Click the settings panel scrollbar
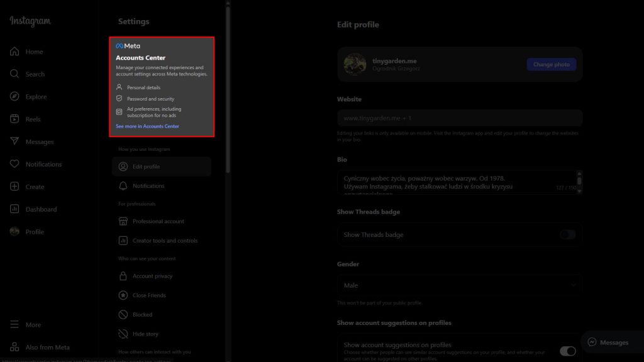The width and height of the screenshot is (644, 362). 228,88
